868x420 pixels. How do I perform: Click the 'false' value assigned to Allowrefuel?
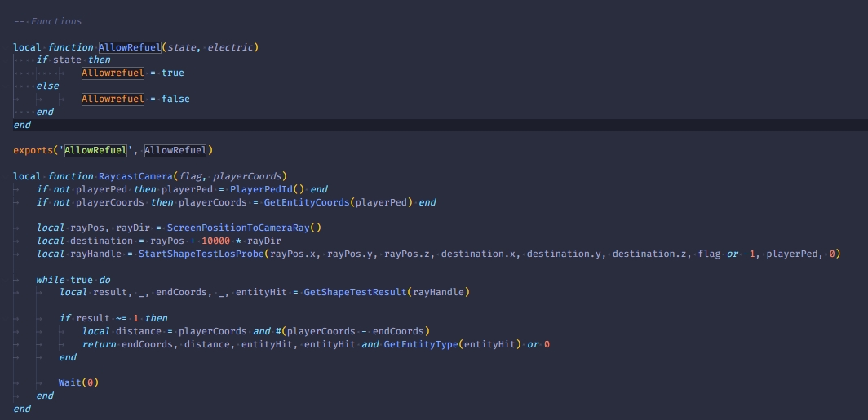click(175, 99)
